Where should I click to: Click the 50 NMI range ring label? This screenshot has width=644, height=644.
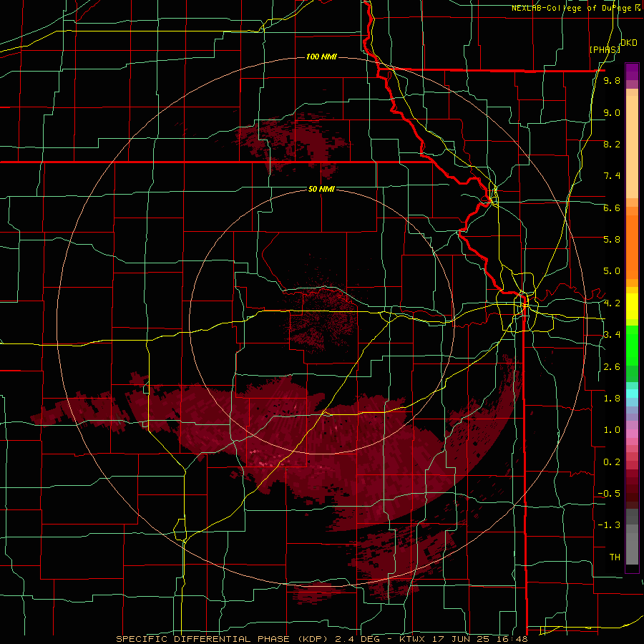321,189
